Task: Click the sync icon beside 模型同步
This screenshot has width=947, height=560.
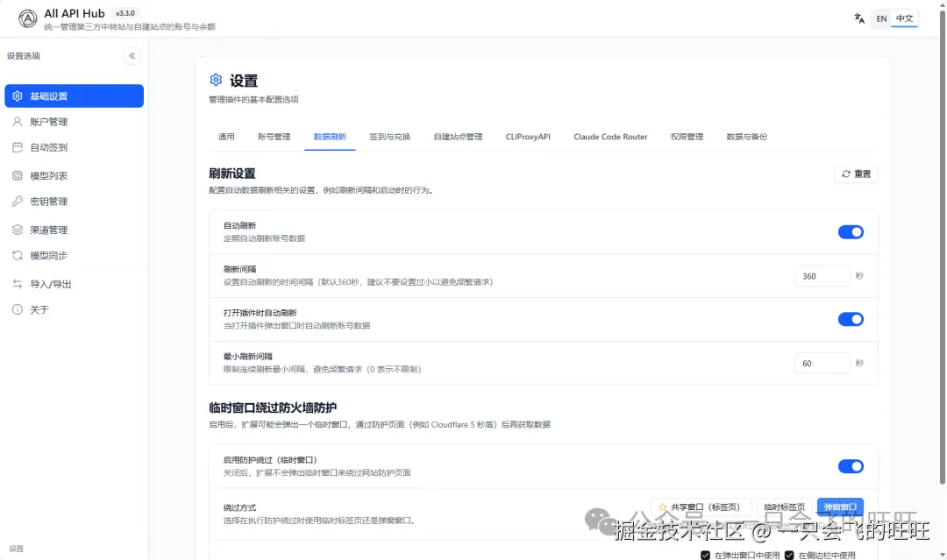Action: coord(18,255)
